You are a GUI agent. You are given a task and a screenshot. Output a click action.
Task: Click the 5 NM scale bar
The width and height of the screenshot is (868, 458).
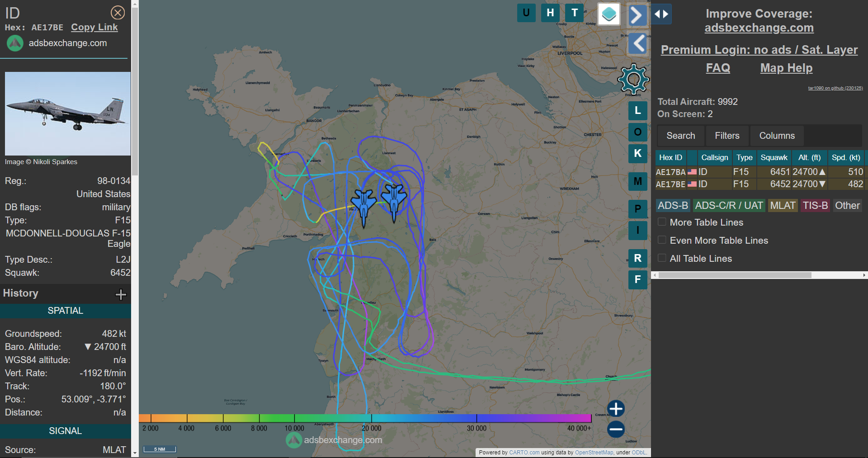pos(160,449)
